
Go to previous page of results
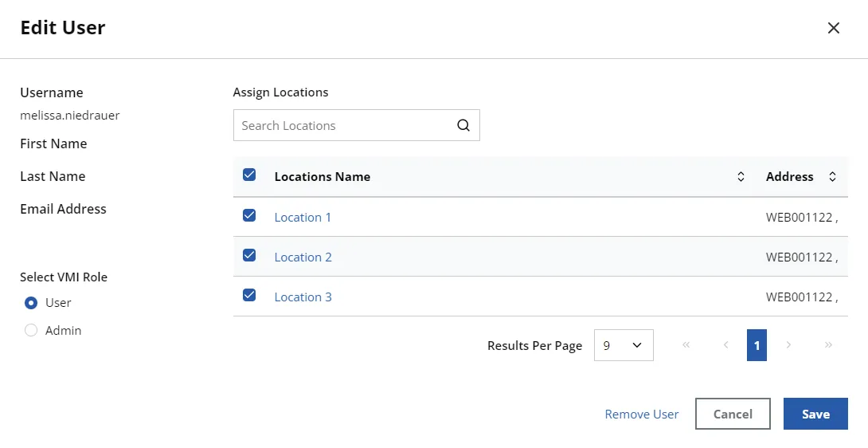click(725, 345)
